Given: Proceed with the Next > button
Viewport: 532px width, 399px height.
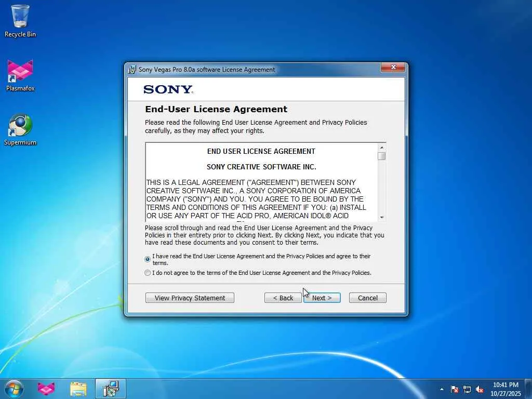Looking at the screenshot, I should [322, 298].
